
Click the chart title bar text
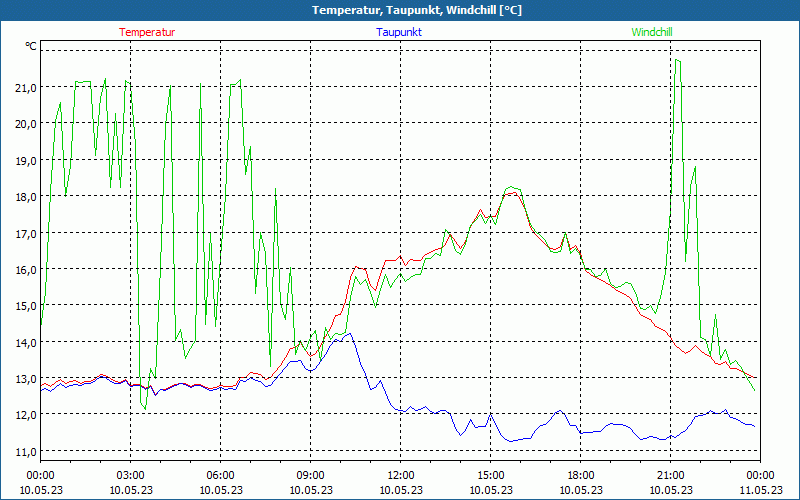pyautogui.click(x=400, y=10)
